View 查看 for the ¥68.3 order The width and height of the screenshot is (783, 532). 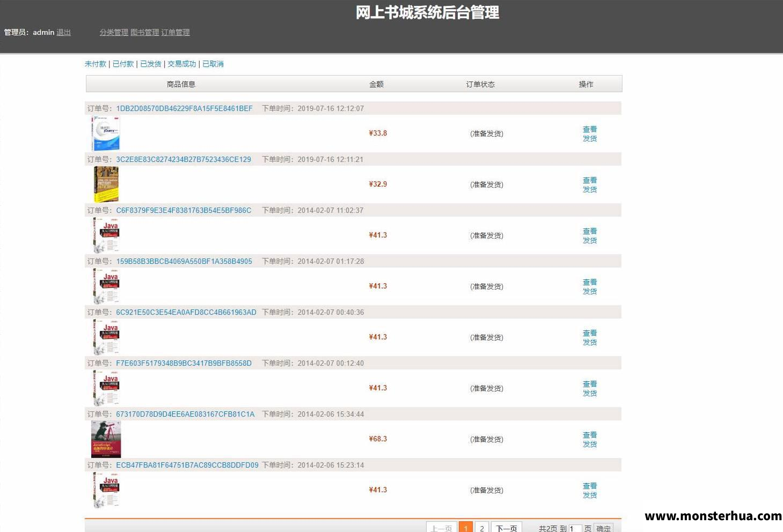tap(590, 435)
